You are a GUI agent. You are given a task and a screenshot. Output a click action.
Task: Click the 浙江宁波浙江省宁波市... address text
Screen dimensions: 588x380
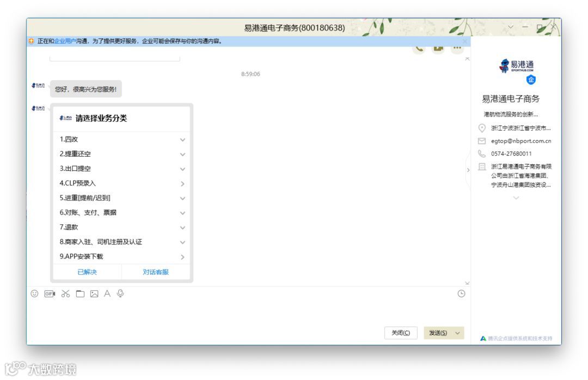pos(521,128)
